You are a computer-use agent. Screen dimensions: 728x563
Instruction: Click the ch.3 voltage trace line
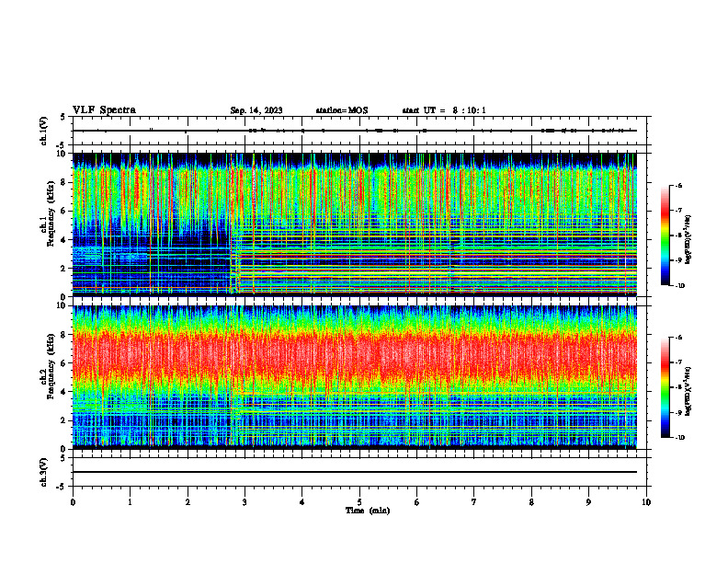click(355, 472)
